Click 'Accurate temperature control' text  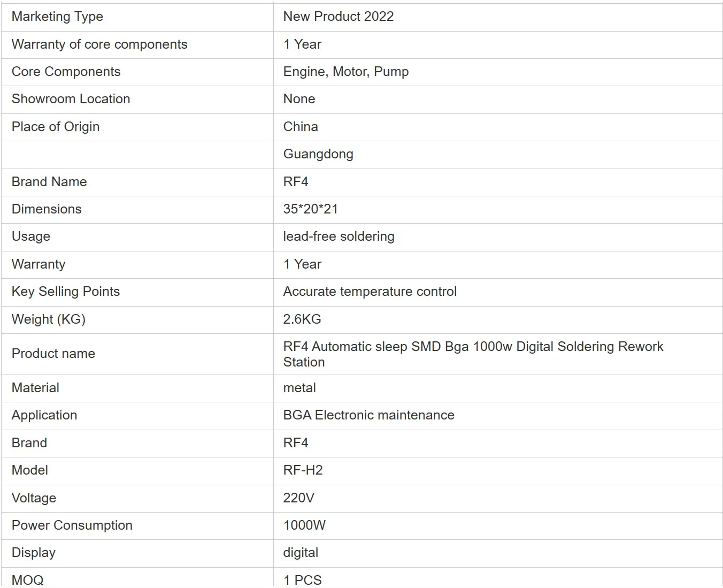point(370,292)
